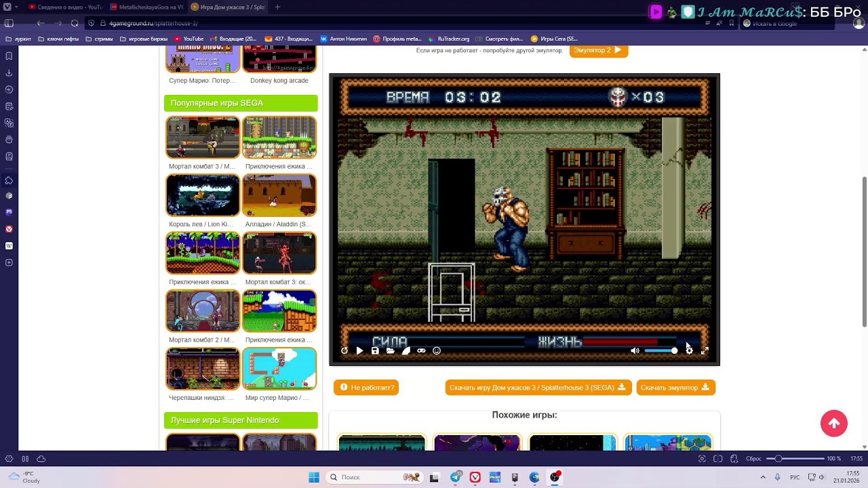Open the YouTube bookmark

point(189,39)
